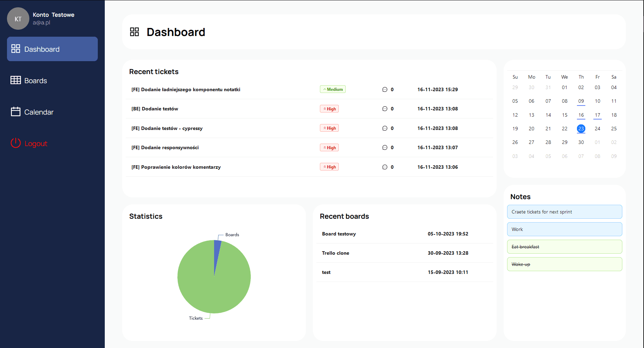Open the Board testowy entry
This screenshot has height=348, width=644.
(x=339, y=234)
